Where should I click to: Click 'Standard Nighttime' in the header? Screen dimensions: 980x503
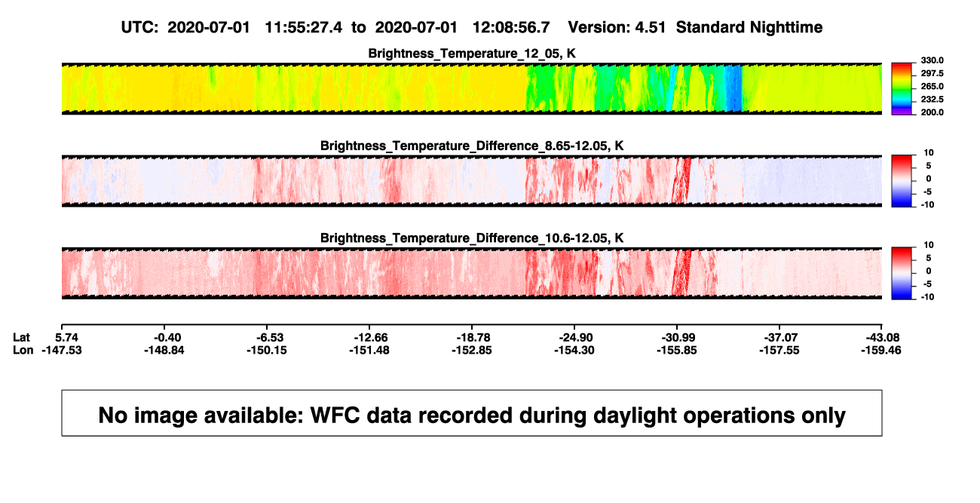coord(749,27)
